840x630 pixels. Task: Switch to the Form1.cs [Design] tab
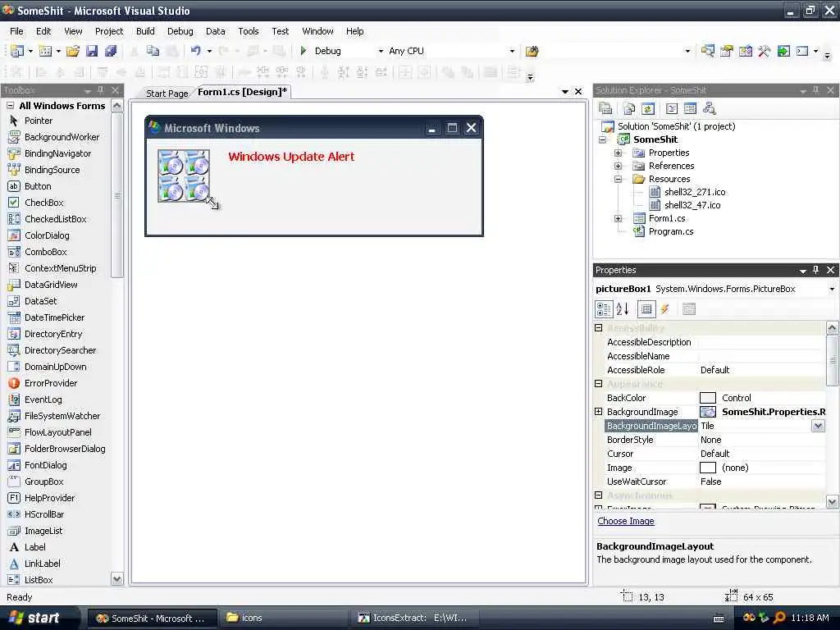242,92
